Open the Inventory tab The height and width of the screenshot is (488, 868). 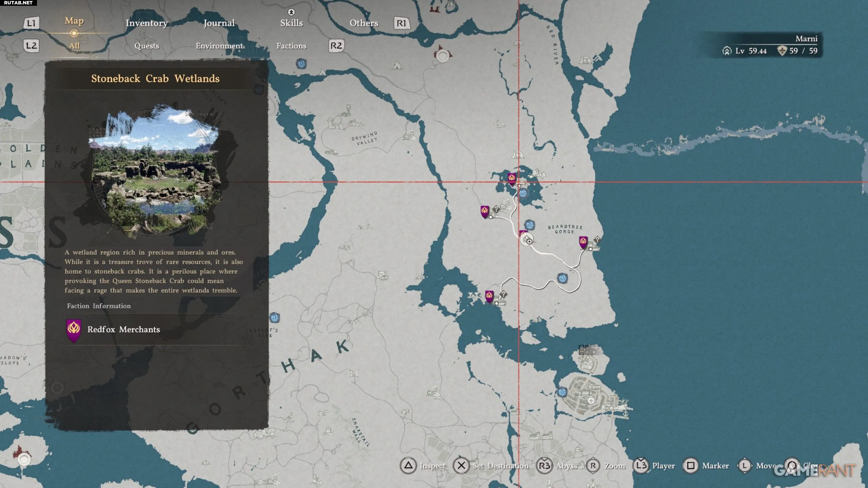(x=146, y=23)
